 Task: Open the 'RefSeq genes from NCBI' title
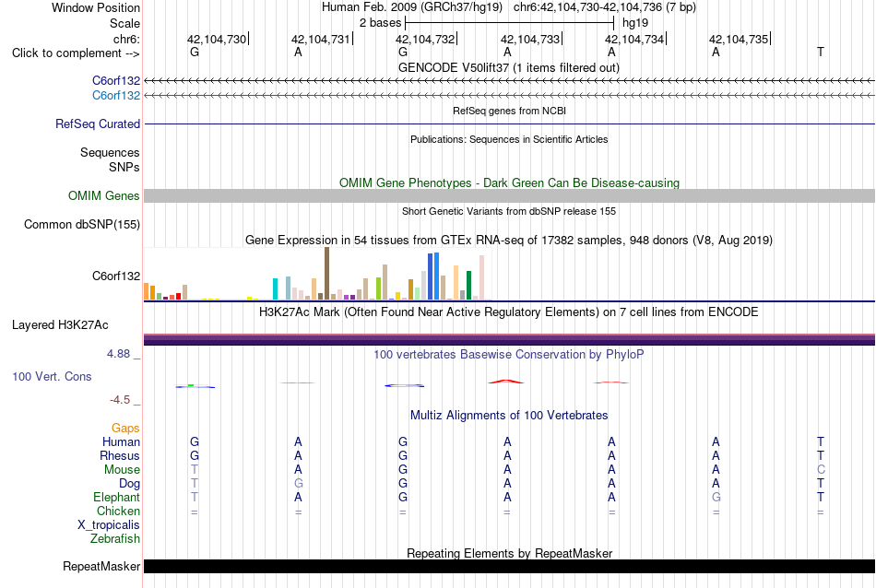(509, 111)
